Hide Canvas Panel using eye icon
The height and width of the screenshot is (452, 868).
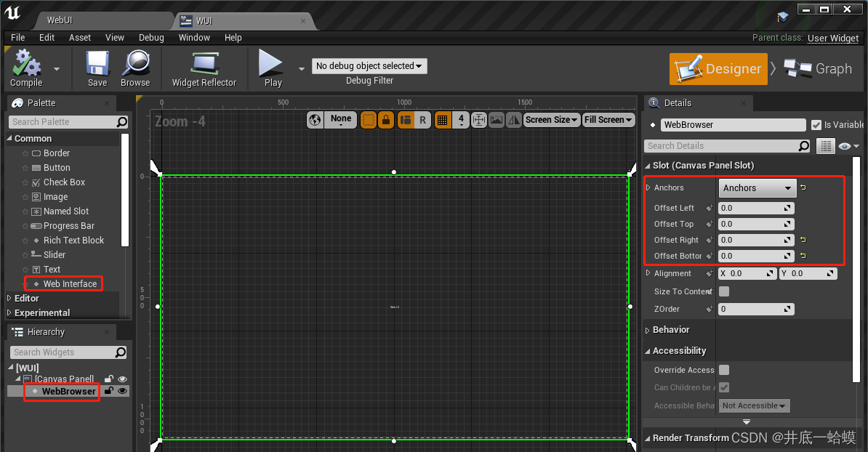coord(122,379)
